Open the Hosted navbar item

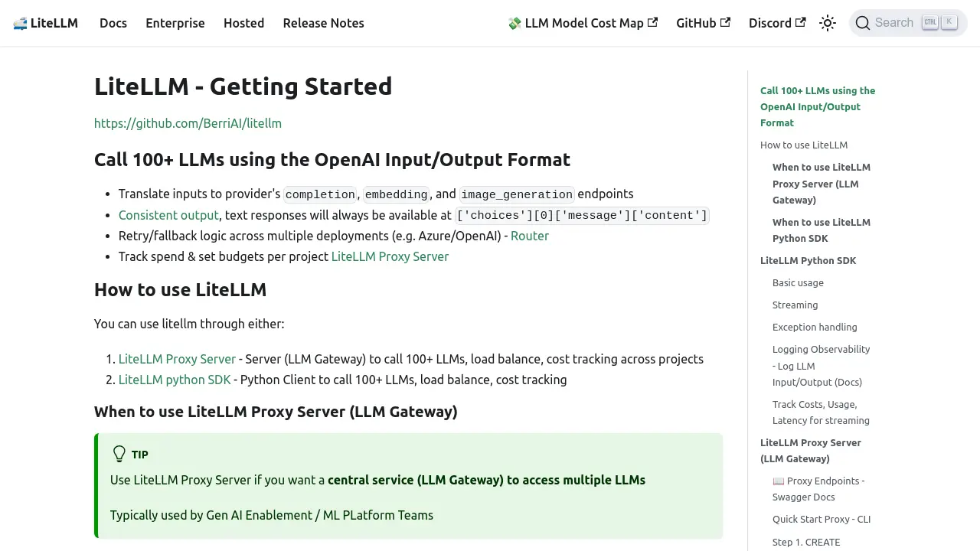(243, 23)
